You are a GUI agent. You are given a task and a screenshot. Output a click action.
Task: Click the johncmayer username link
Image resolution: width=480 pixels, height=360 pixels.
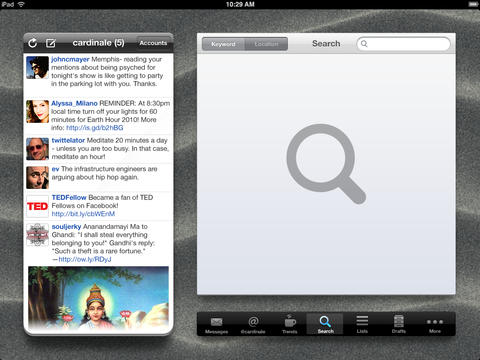click(x=70, y=59)
